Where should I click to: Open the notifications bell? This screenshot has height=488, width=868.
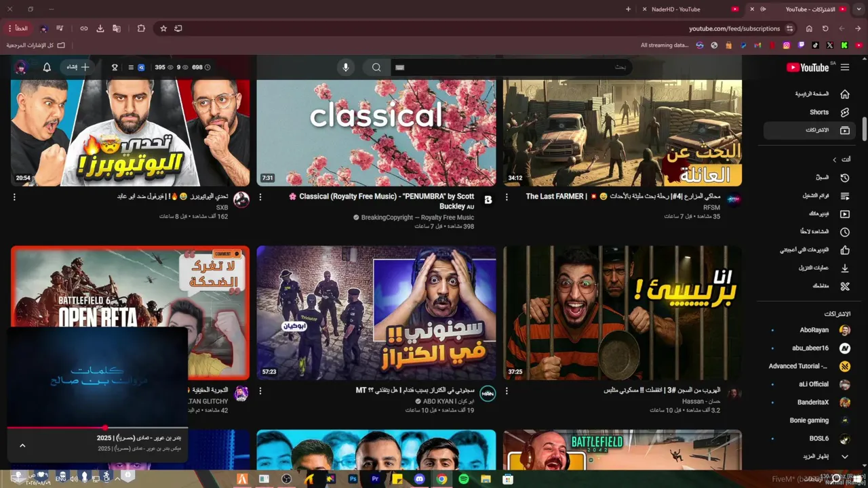47,67
